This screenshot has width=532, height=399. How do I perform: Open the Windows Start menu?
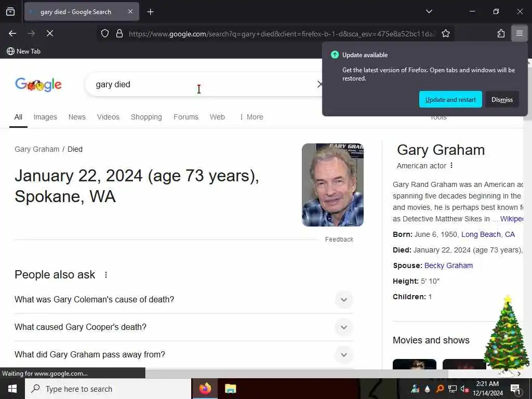pos(12,389)
